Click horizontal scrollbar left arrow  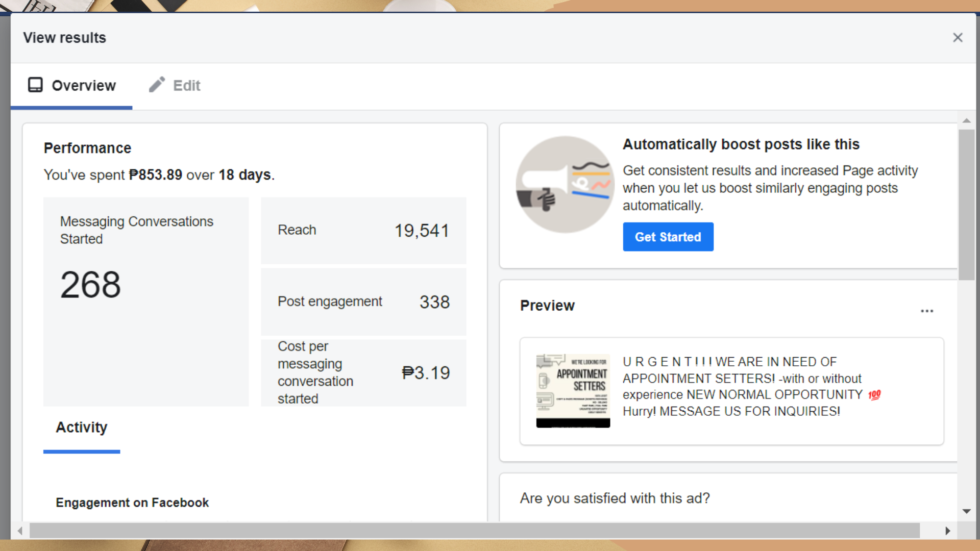(x=20, y=531)
